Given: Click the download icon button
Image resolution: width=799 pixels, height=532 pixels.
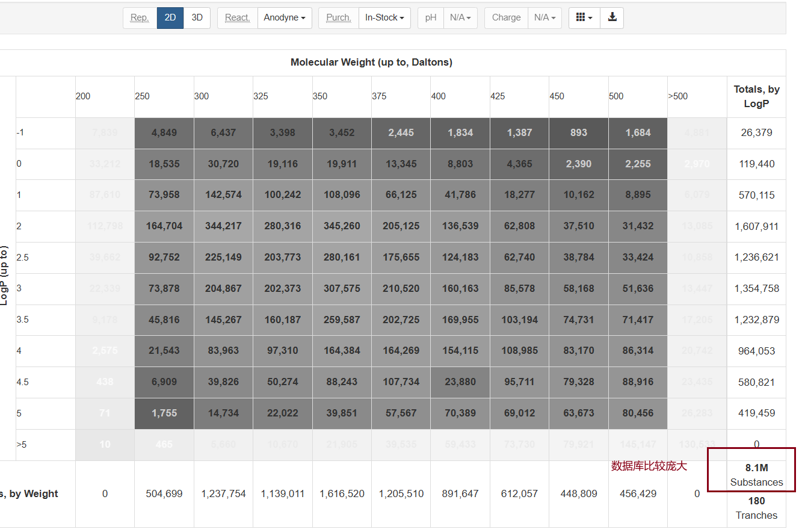Looking at the screenshot, I should point(612,17).
